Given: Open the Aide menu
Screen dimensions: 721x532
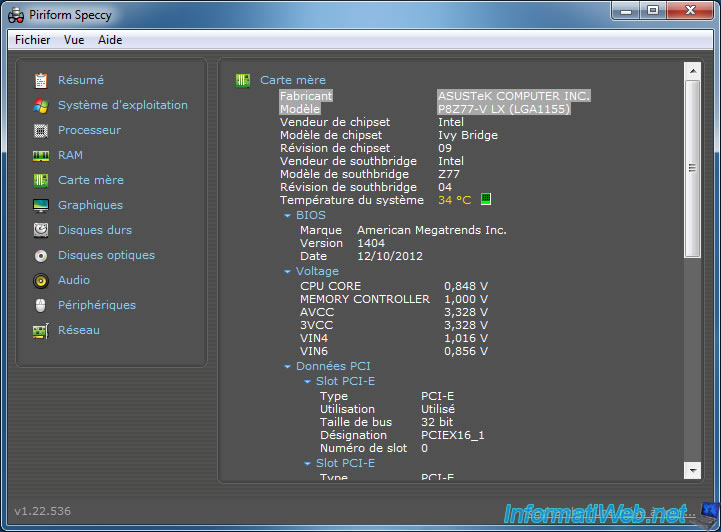Looking at the screenshot, I should coord(110,40).
